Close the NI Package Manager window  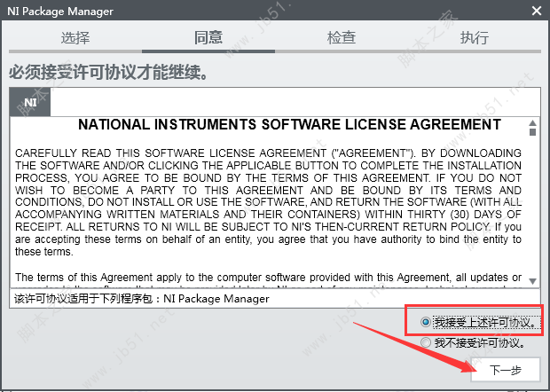pos(537,11)
